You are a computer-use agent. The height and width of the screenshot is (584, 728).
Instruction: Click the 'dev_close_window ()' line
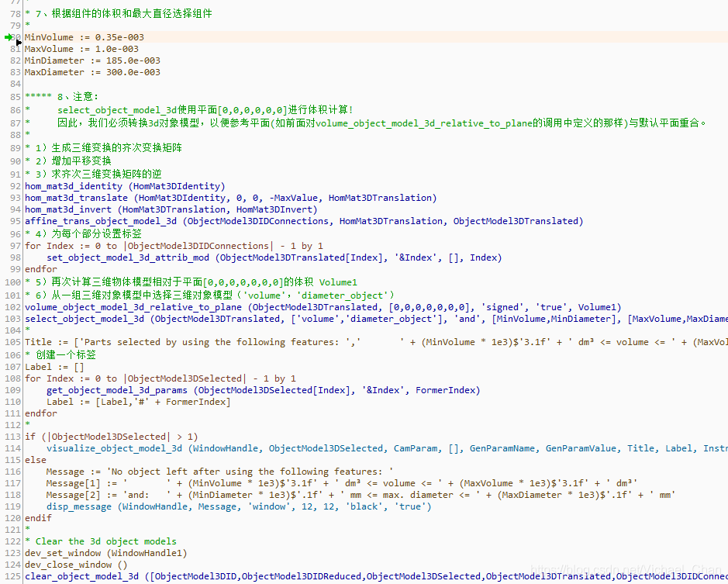point(76,565)
